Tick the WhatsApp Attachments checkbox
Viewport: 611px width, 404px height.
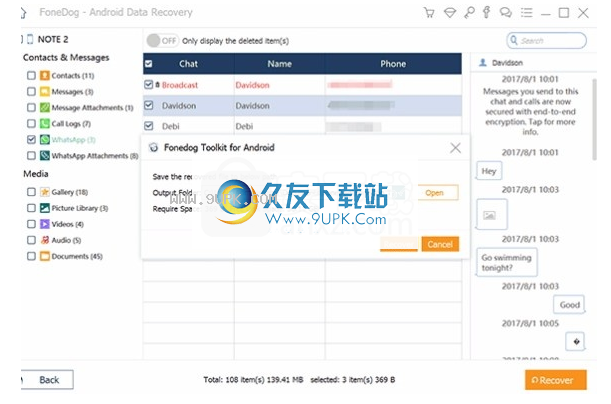click(31, 155)
